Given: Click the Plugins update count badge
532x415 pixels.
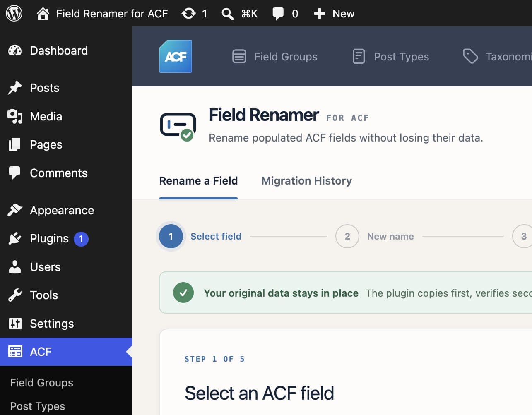Looking at the screenshot, I should click(81, 239).
